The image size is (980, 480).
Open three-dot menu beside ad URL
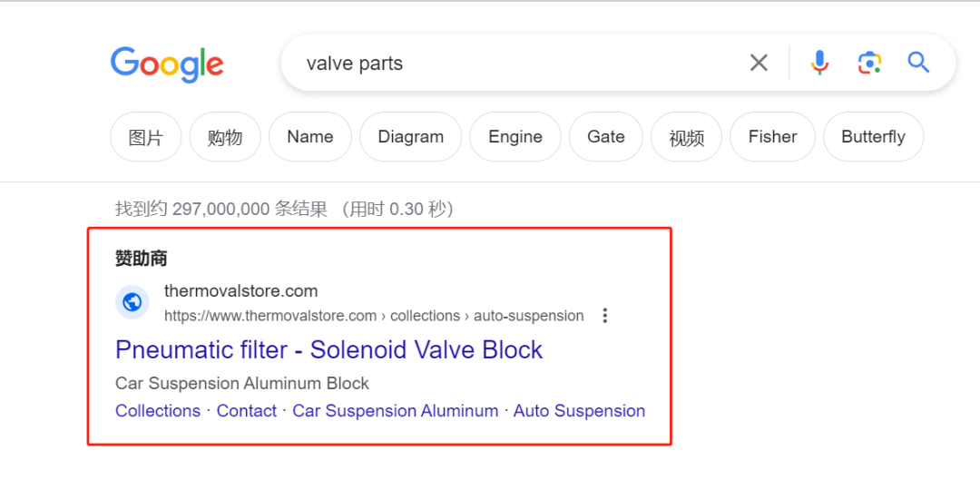point(604,316)
